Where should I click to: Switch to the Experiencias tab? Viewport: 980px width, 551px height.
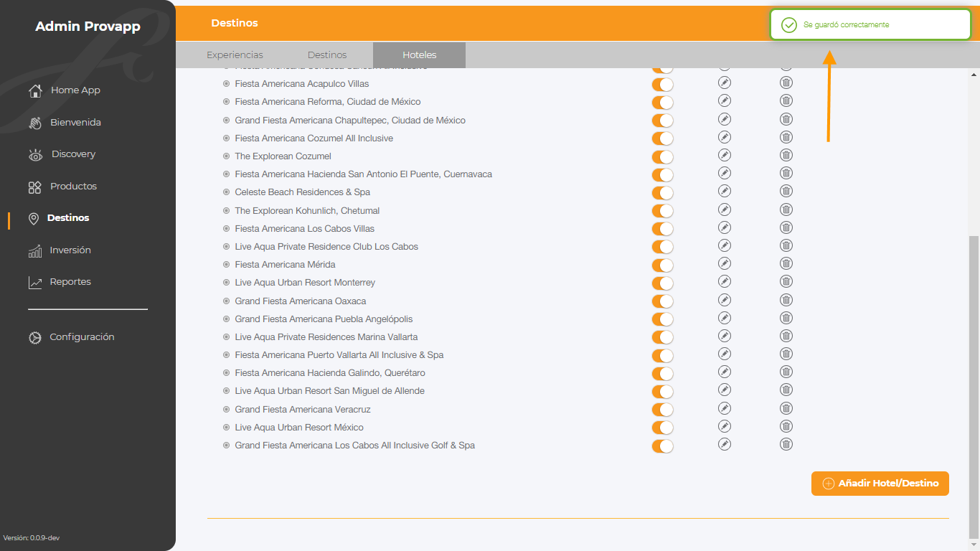[235, 55]
